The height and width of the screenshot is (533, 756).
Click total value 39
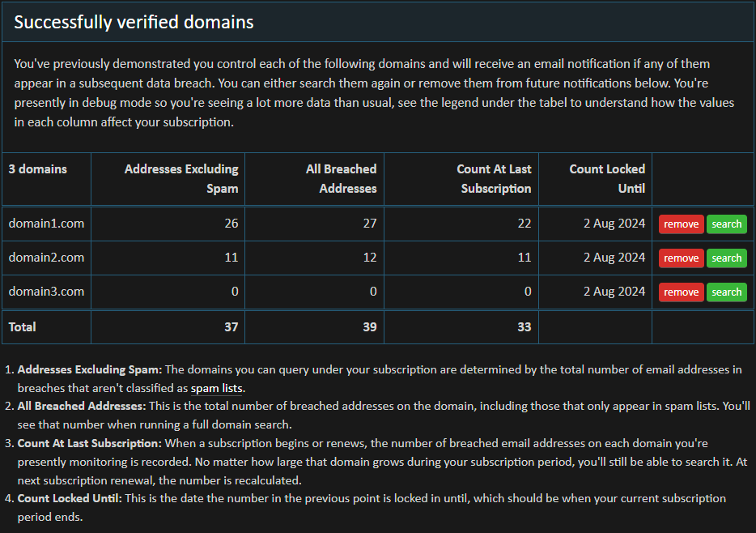(x=370, y=327)
